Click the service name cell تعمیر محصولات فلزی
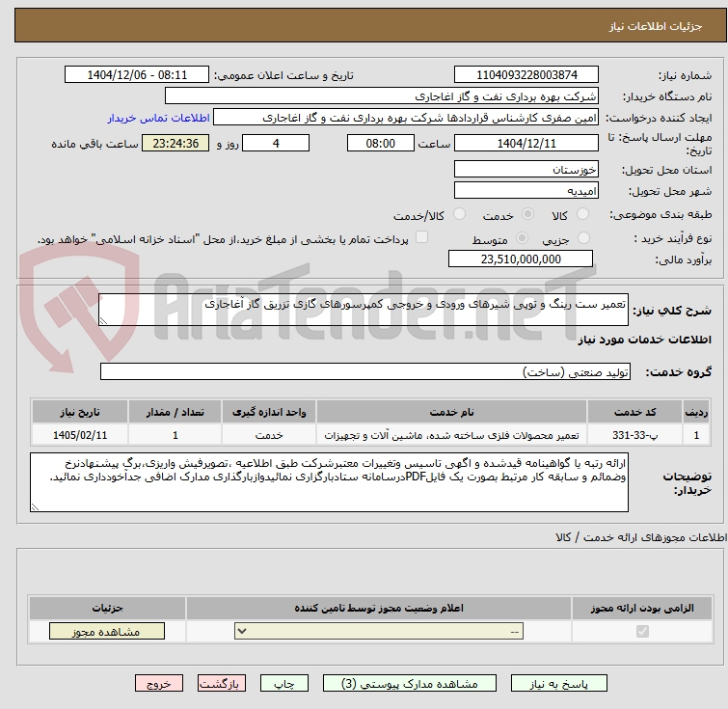 point(452,435)
